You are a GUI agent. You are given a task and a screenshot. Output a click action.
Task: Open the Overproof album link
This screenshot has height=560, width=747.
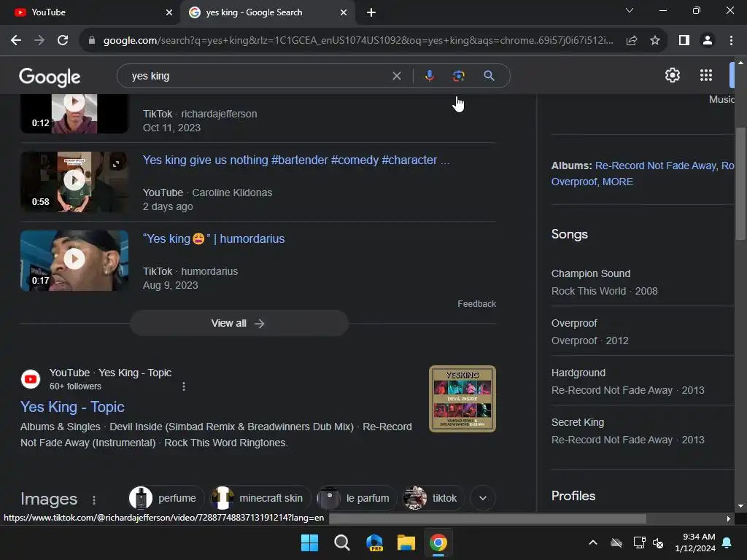pos(573,182)
